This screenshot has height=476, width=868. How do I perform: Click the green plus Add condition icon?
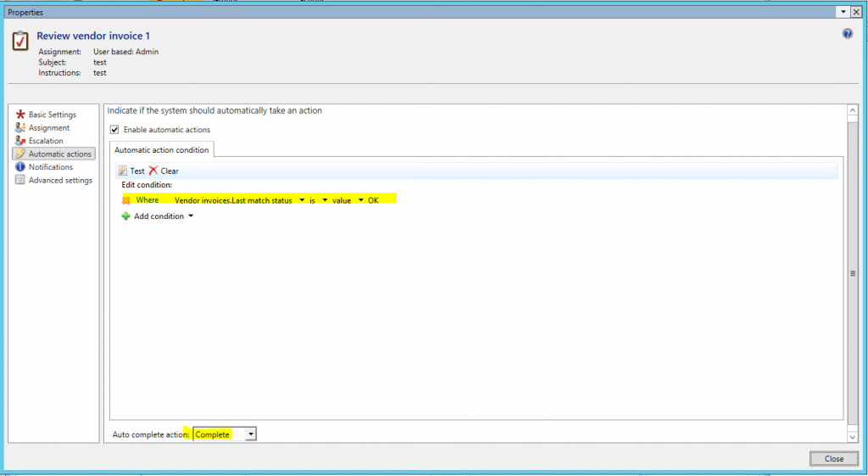(x=126, y=216)
